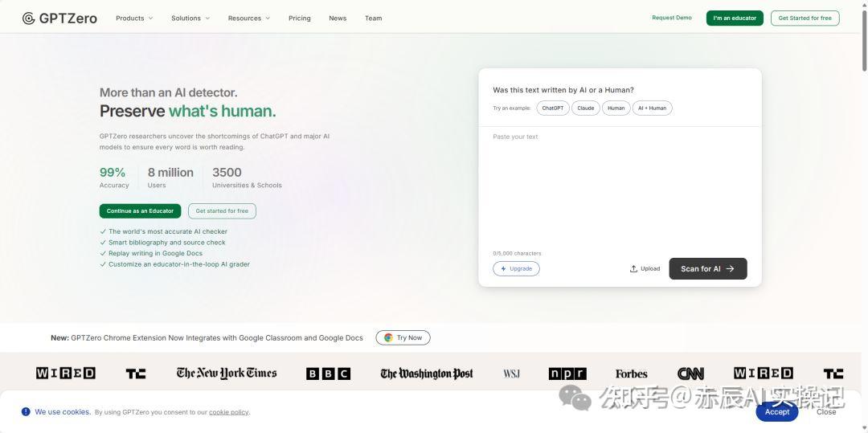Click the BBC logo

click(328, 374)
